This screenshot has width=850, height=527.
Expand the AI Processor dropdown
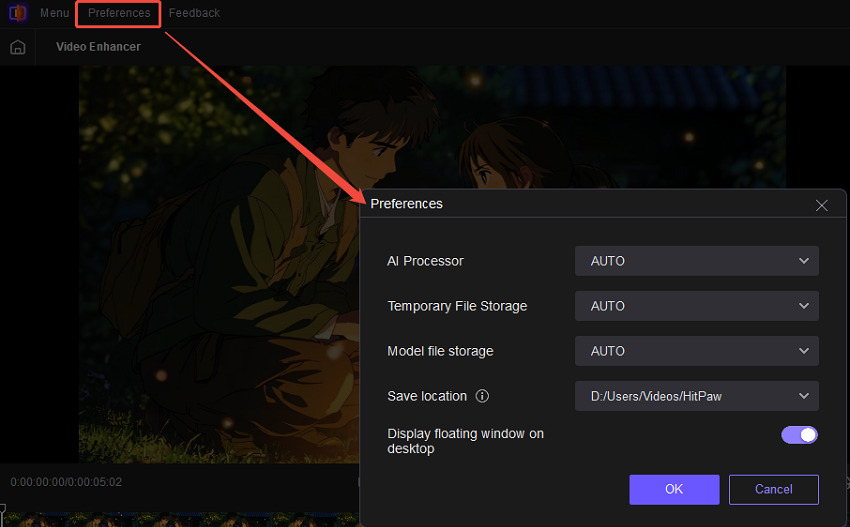tap(697, 261)
